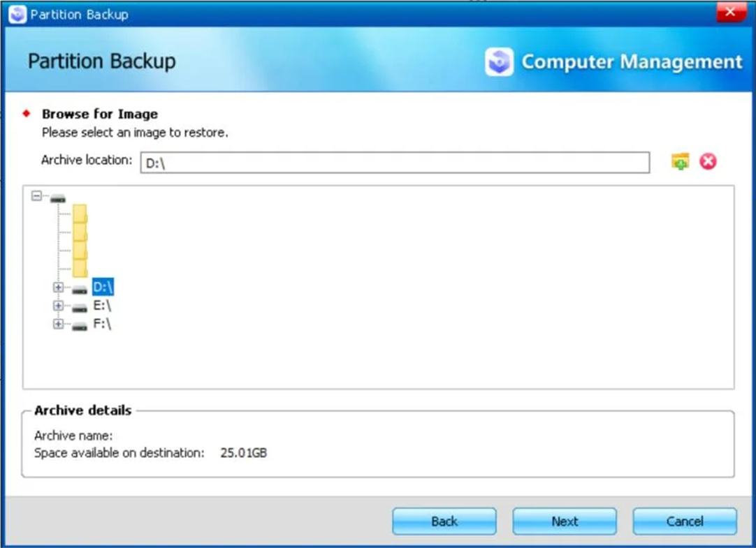Click the Partition Backup icon in the title bar
This screenshot has width=756, height=548.
pyautogui.click(x=17, y=14)
